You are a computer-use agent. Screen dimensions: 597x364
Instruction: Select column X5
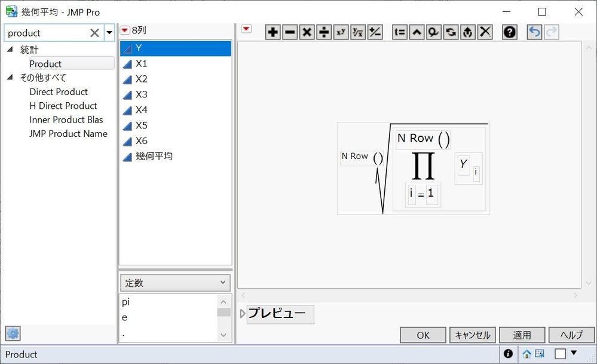[176, 126]
